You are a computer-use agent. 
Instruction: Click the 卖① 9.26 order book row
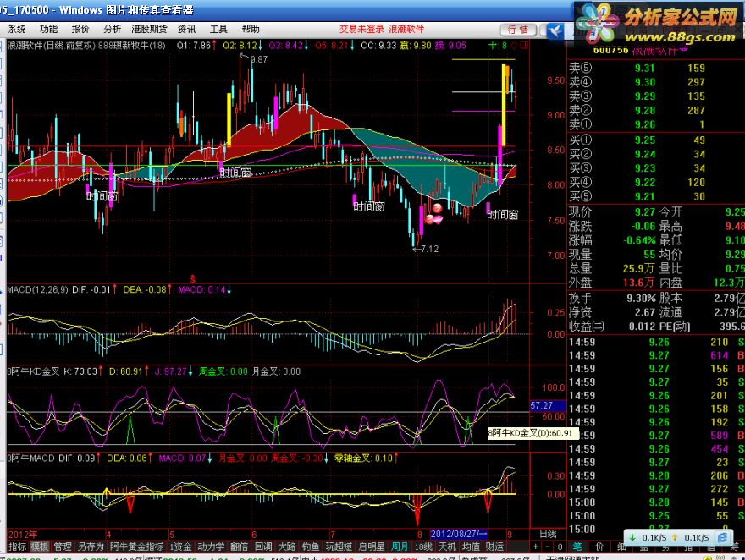click(655, 124)
